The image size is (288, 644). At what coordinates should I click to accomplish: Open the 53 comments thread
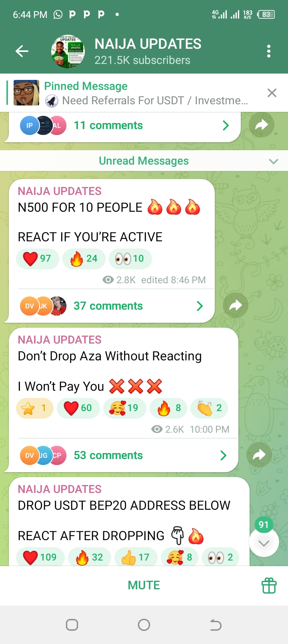(x=123, y=455)
